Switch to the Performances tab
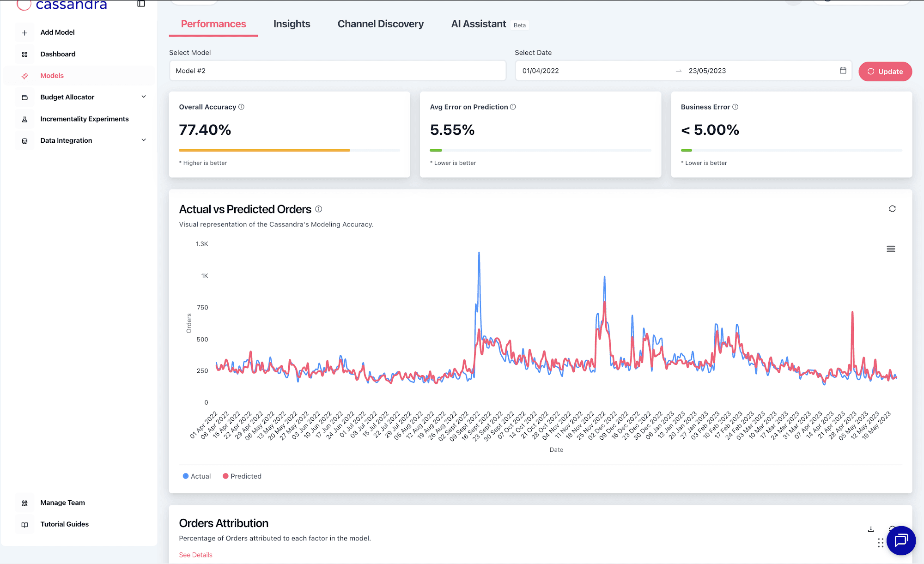Screen dimensions: 924x564 [x=213, y=24]
